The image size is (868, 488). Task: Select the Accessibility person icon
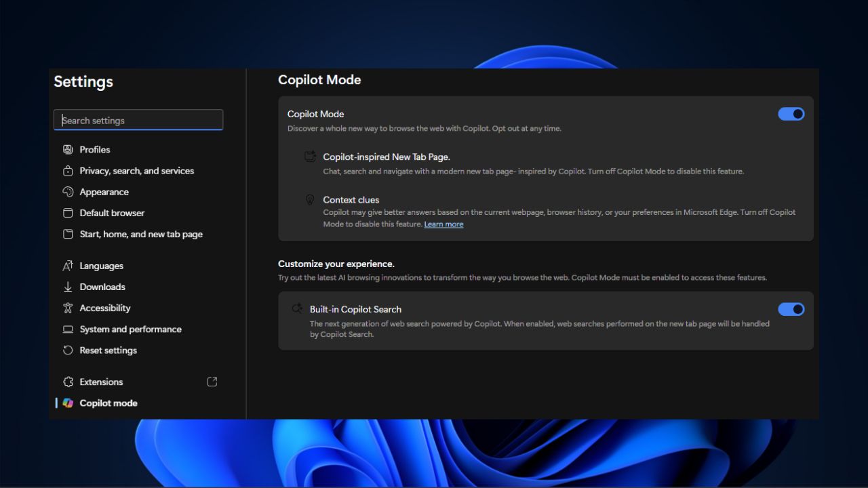(x=68, y=308)
